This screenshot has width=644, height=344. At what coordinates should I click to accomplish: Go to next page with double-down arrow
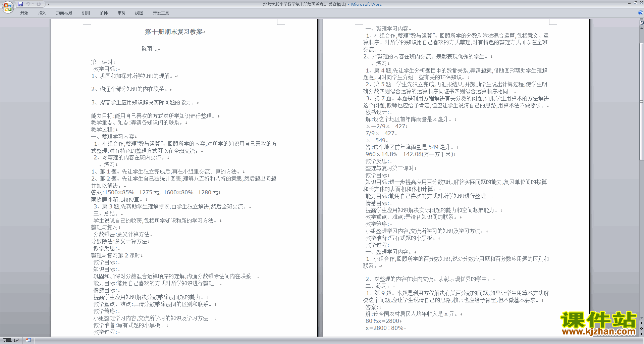pyautogui.click(x=642, y=334)
